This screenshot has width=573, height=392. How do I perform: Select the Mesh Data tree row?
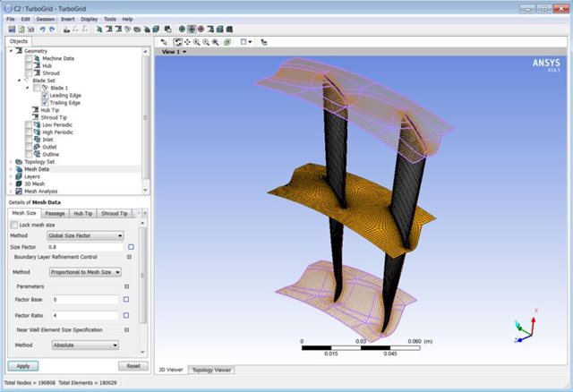point(75,169)
